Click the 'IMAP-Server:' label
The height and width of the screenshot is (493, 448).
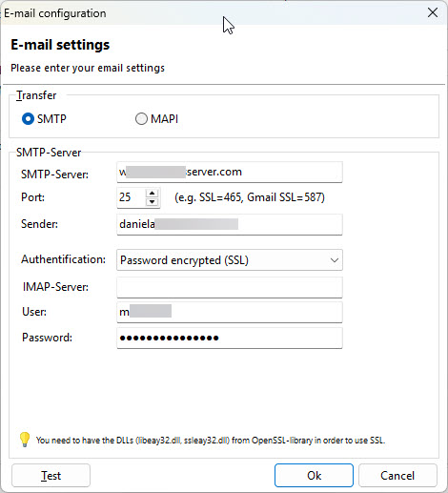click(x=55, y=287)
